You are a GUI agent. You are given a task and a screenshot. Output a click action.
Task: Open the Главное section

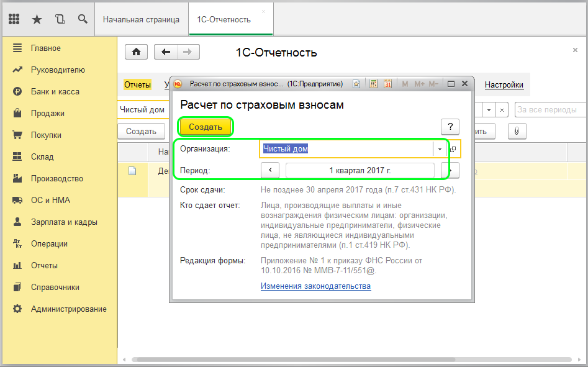46,48
